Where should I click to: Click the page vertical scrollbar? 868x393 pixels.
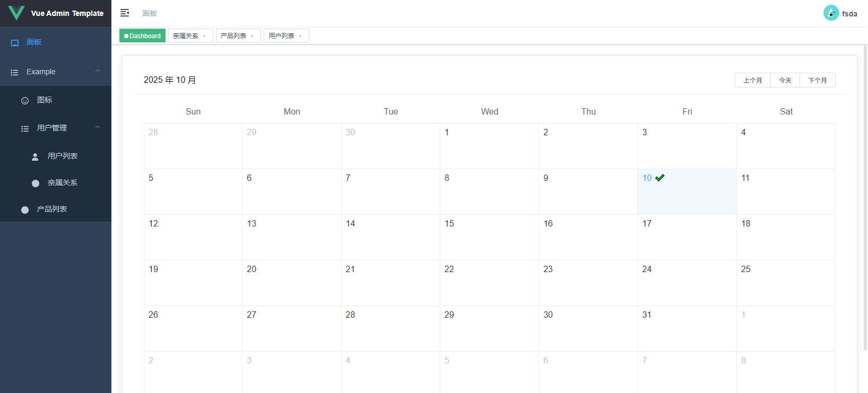point(865,196)
